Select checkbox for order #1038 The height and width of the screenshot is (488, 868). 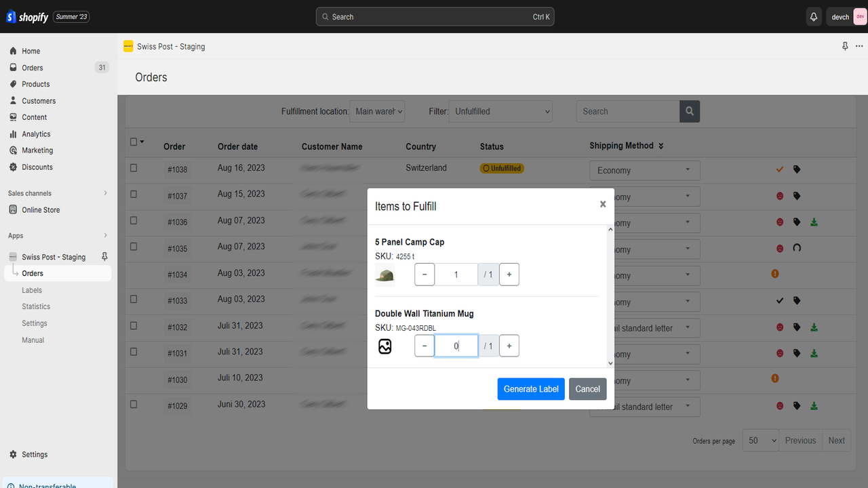coord(134,167)
